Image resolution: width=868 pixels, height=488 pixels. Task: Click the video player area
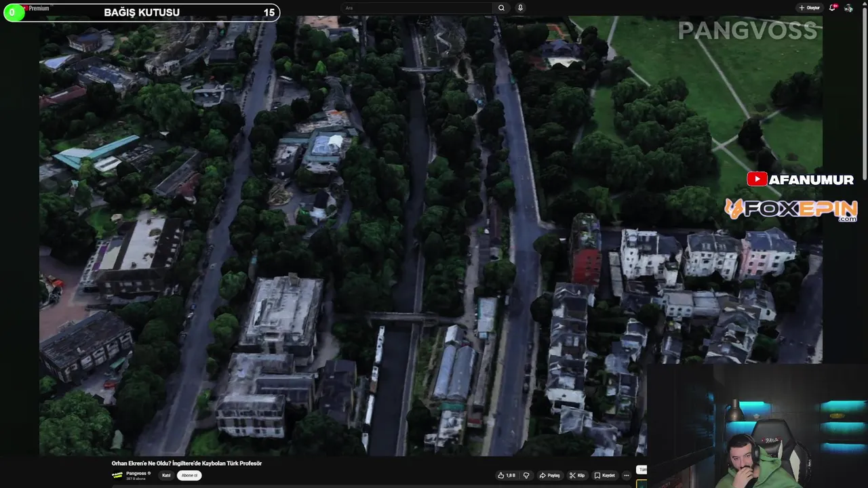(431, 235)
